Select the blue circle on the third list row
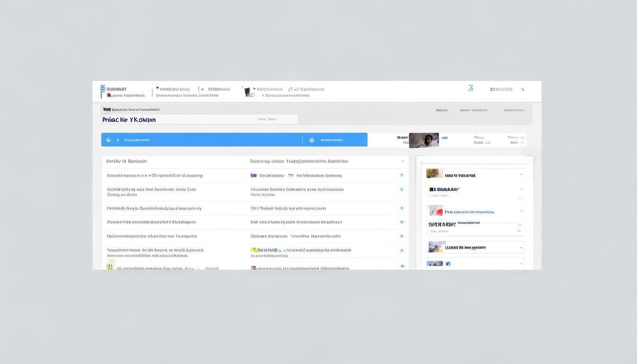 click(x=401, y=208)
